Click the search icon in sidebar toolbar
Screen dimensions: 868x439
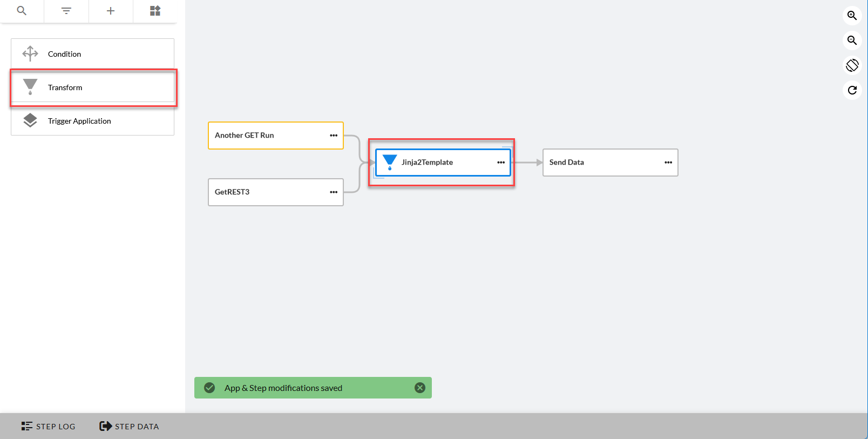22,11
